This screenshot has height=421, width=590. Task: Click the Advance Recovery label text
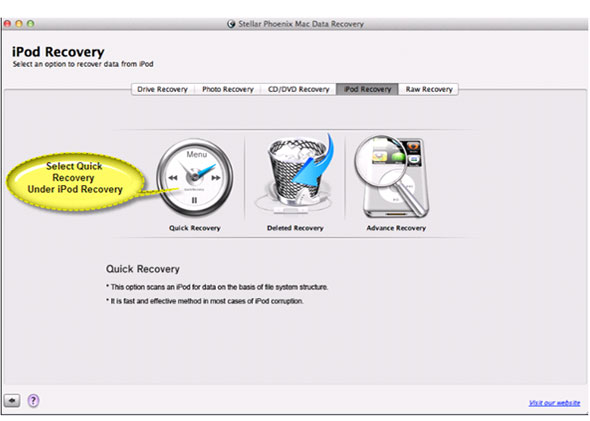[396, 228]
